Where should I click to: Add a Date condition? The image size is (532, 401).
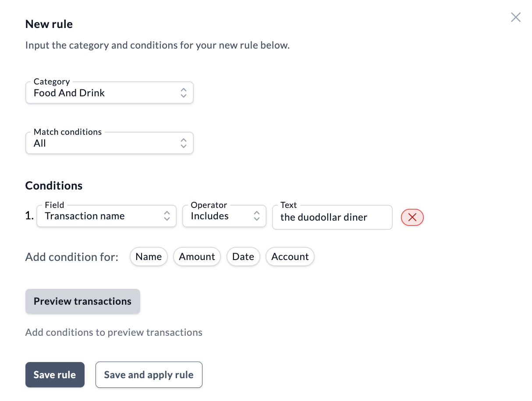click(243, 257)
